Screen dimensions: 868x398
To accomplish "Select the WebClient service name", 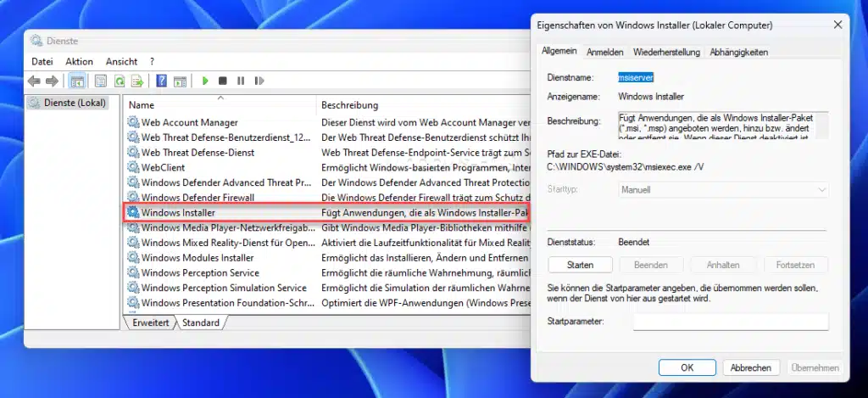I will coord(163,167).
